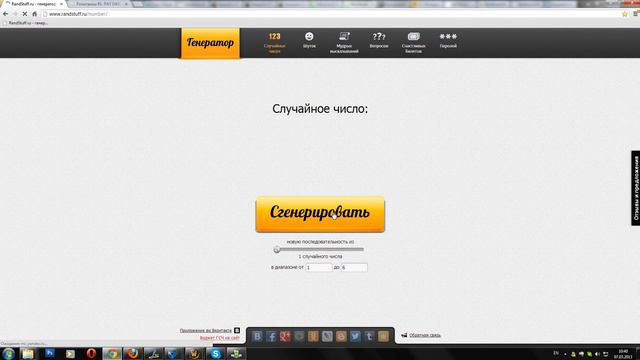Bookmark this page with the star

point(624,14)
